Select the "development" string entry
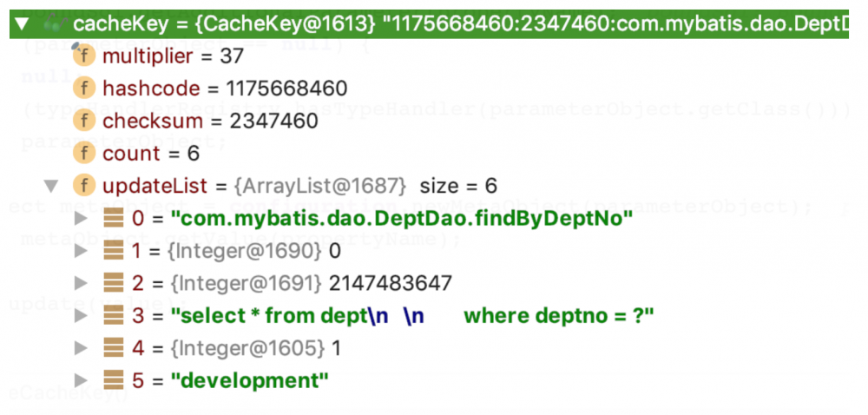868x415 pixels. 250,380
